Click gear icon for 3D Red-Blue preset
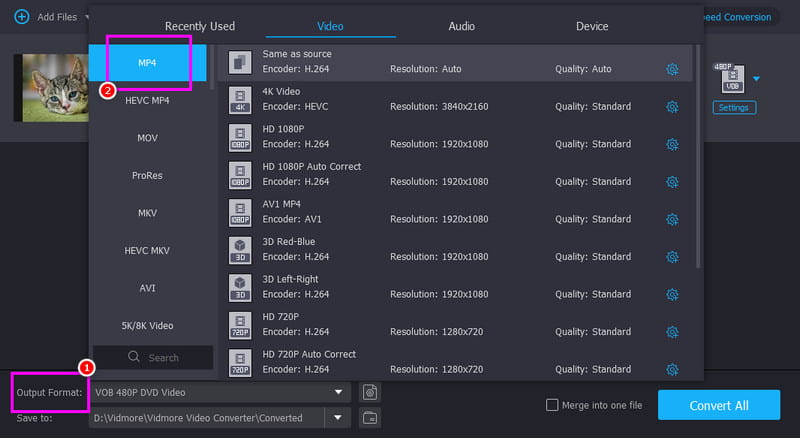Image resolution: width=800 pixels, height=438 pixels. pyautogui.click(x=672, y=257)
